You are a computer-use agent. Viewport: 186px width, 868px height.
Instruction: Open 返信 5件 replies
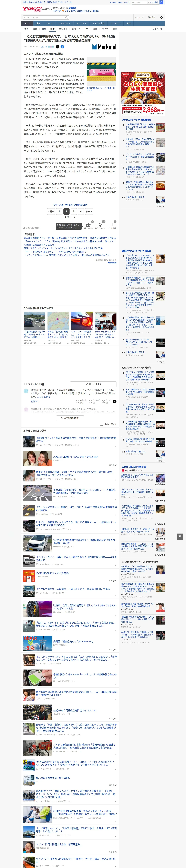coord(35,402)
